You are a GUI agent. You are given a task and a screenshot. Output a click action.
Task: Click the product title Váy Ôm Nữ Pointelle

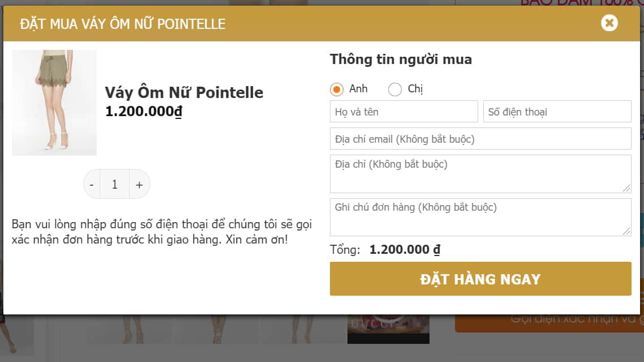click(183, 92)
